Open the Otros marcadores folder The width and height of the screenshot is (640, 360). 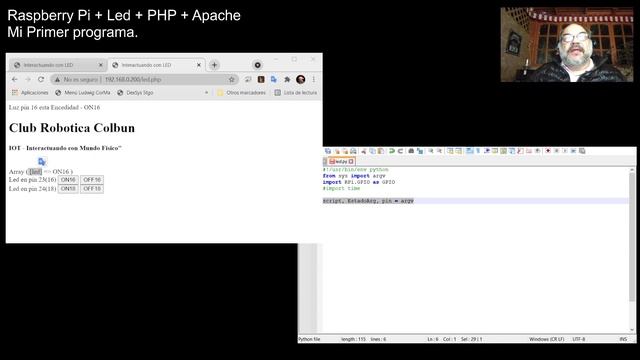[x=241, y=93]
